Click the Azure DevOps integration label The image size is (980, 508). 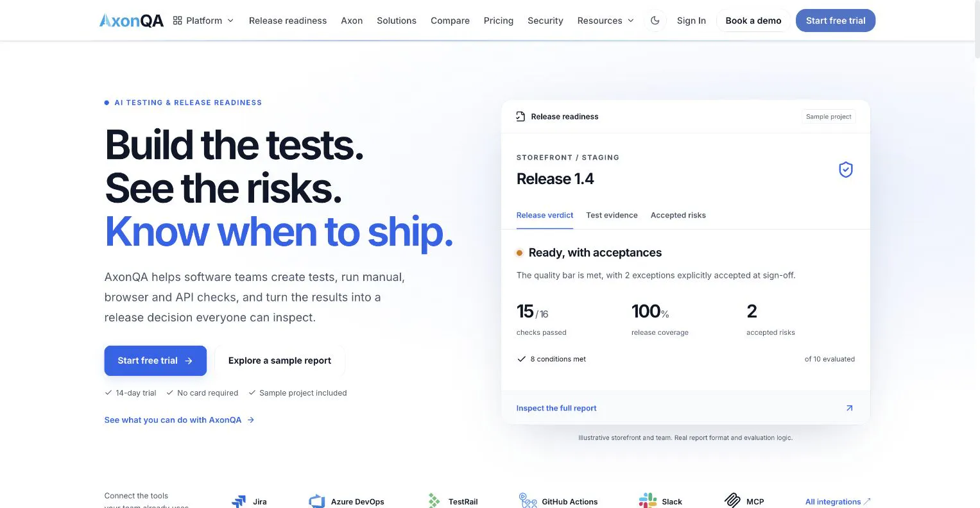click(x=357, y=502)
